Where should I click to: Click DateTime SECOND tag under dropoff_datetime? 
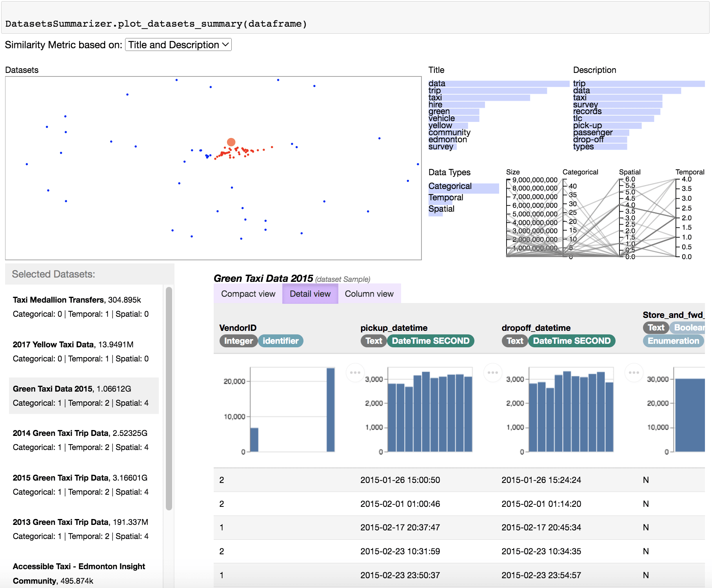(x=572, y=341)
